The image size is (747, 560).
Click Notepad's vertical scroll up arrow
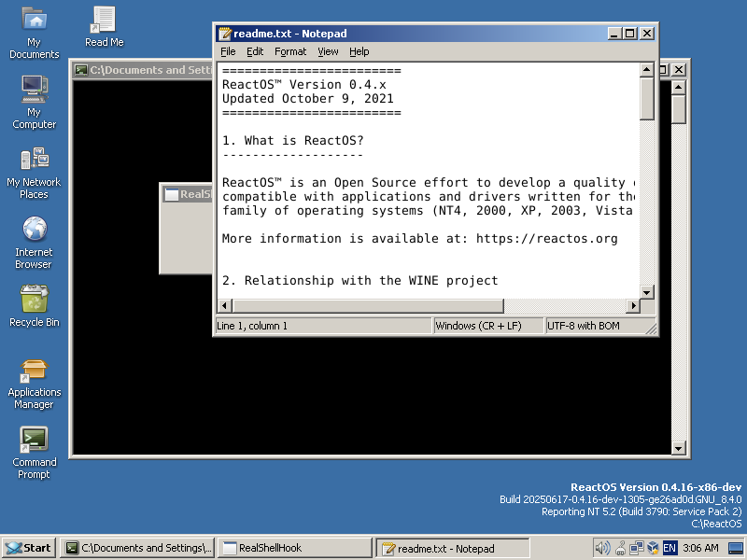tap(646, 70)
